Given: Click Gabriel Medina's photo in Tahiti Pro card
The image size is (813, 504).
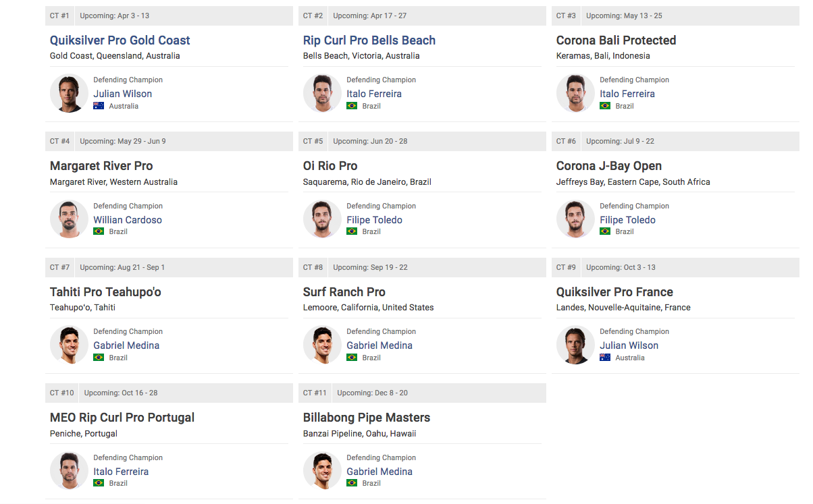Looking at the screenshot, I should click(69, 345).
